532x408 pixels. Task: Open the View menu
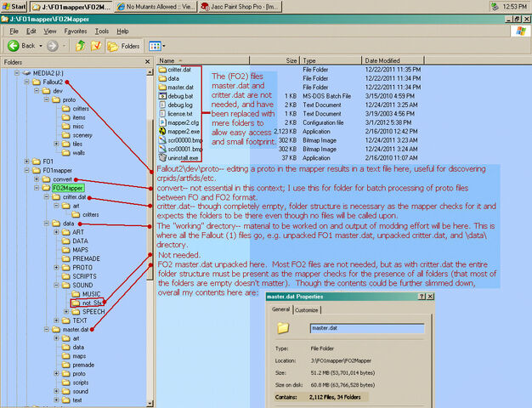[x=50, y=31]
